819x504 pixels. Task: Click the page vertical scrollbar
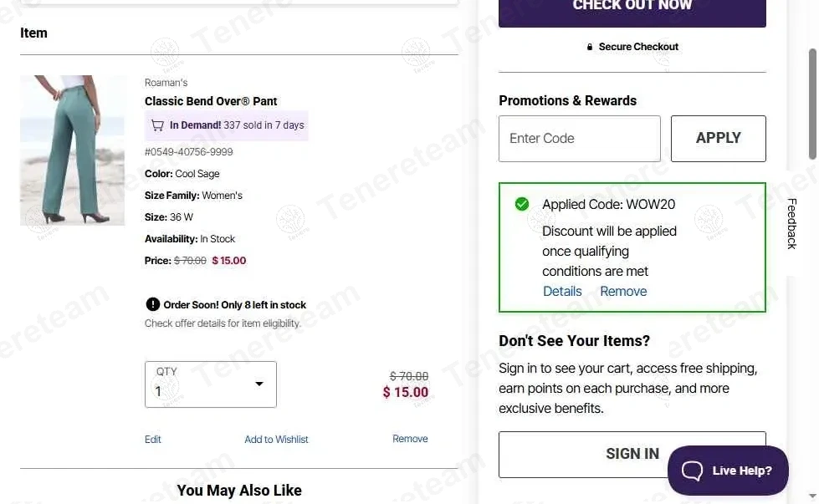pyautogui.click(x=812, y=104)
